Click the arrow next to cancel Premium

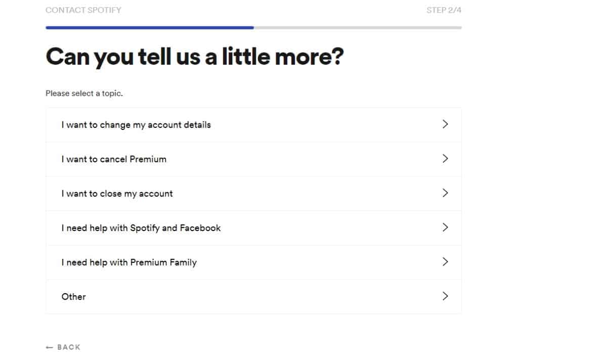click(x=445, y=159)
